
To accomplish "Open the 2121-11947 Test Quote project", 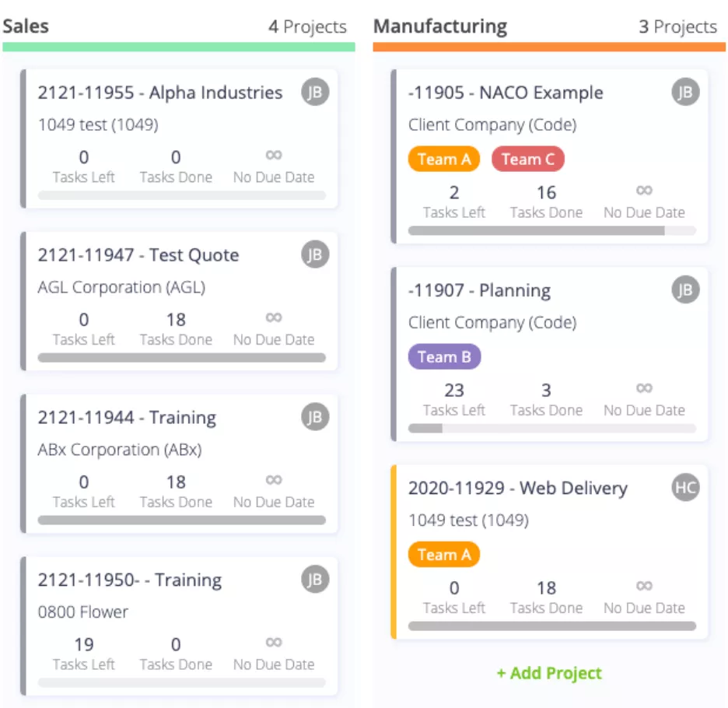I will tap(138, 255).
